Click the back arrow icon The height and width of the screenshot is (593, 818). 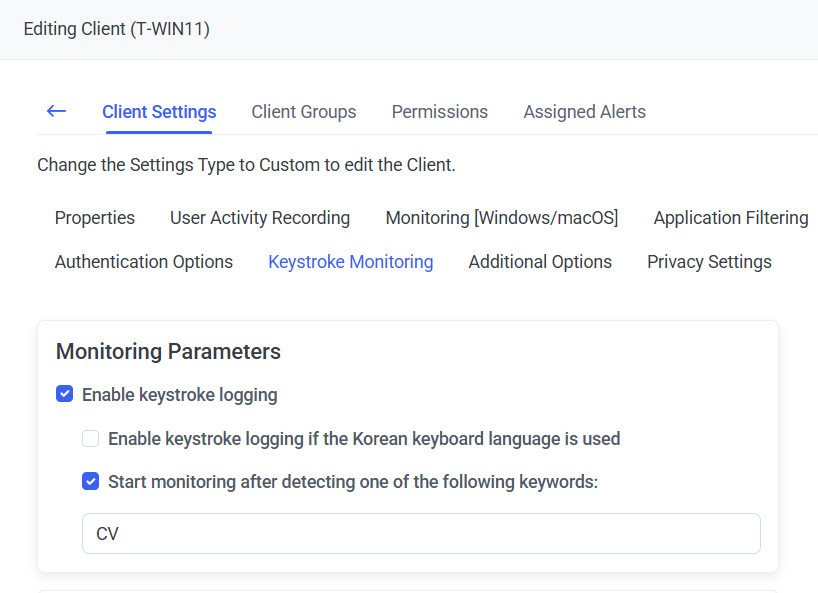56,111
